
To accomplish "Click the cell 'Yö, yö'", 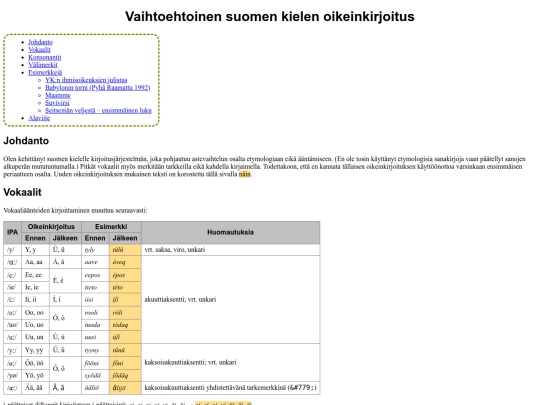I will [35, 375].
